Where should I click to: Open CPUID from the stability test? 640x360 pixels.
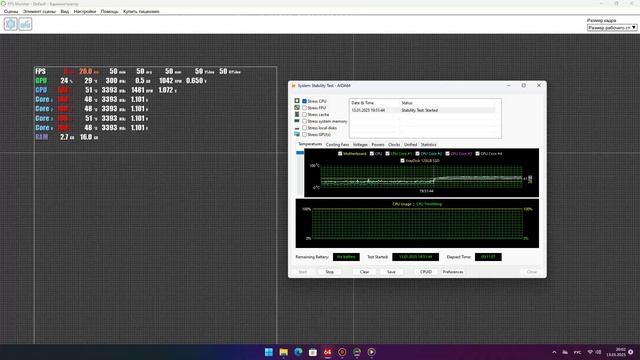[426, 272]
